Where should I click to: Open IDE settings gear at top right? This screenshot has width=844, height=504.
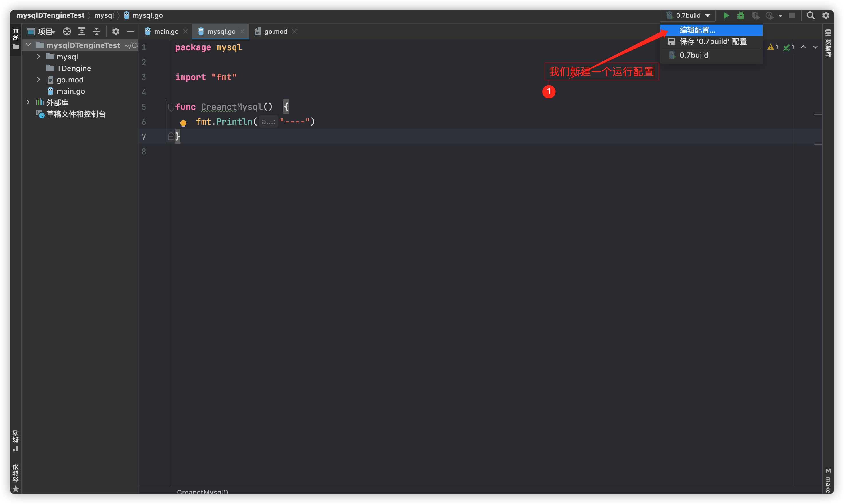826,16
